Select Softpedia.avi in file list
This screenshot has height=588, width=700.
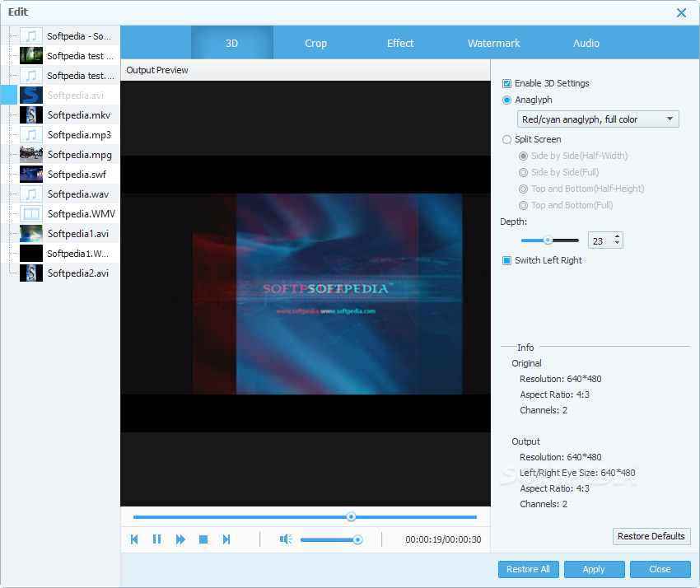[x=76, y=96]
